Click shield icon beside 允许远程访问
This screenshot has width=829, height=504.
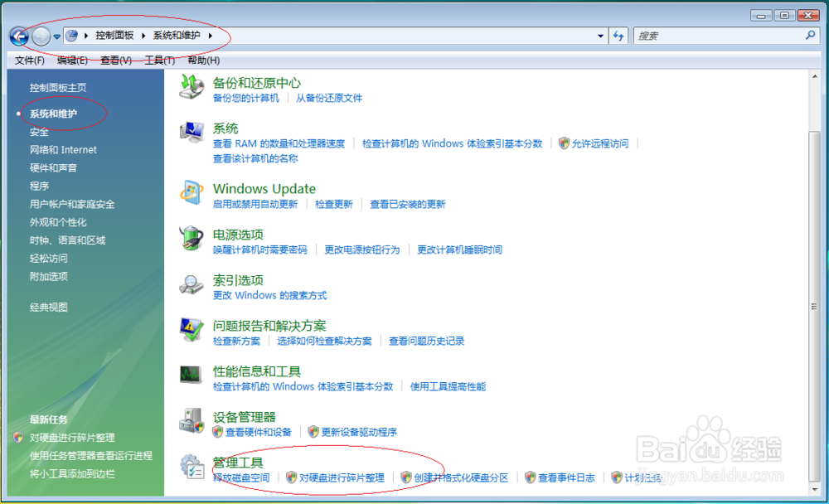[564, 143]
